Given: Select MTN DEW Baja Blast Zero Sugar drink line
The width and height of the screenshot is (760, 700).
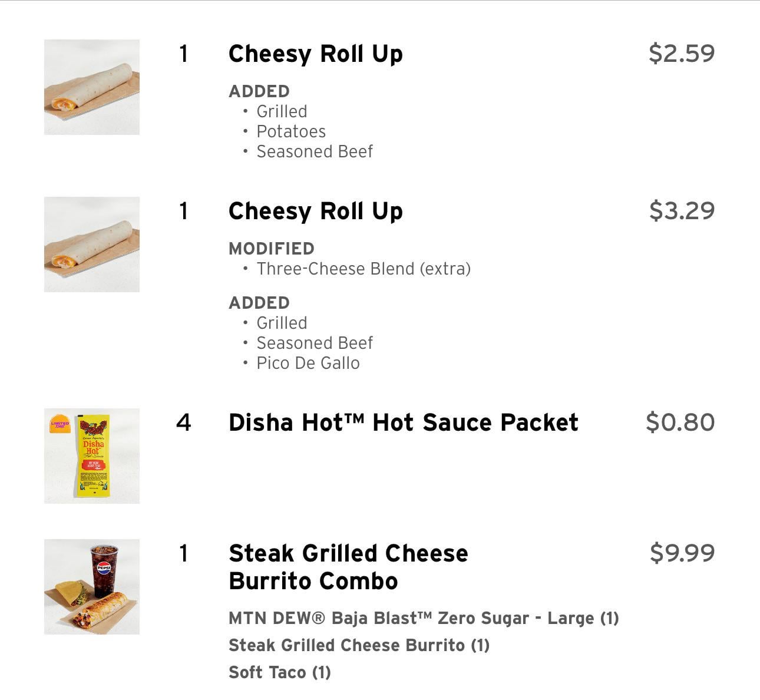Looking at the screenshot, I should point(424,618).
